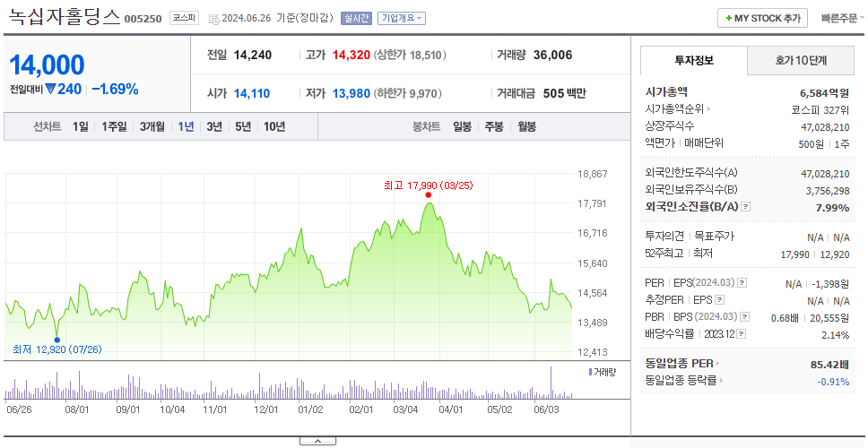The width and height of the screenshot is (868, 448).
Task: Click the red highest price marker on chart
Action: (x=429, y=194)
